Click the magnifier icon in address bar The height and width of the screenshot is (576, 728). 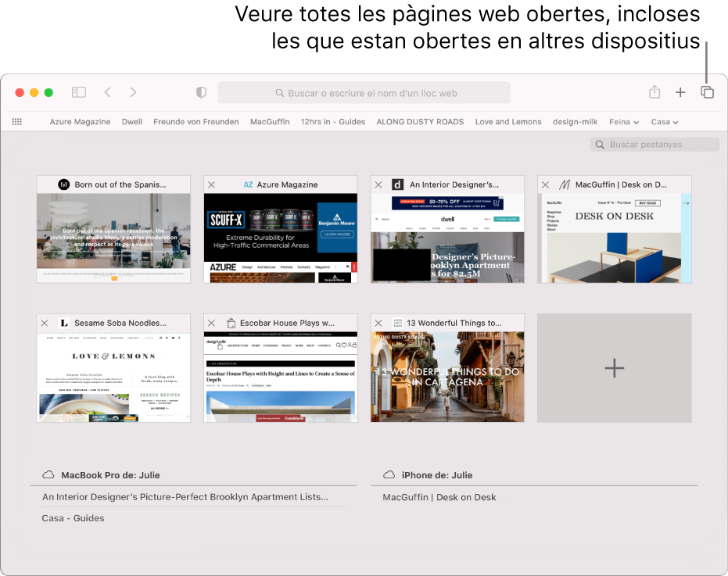tap(279, 93)
